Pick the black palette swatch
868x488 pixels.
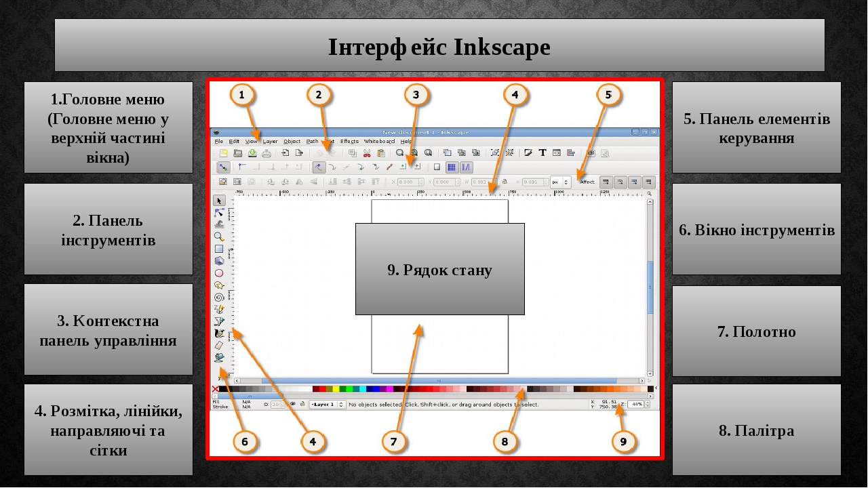(x=222, y=389)
